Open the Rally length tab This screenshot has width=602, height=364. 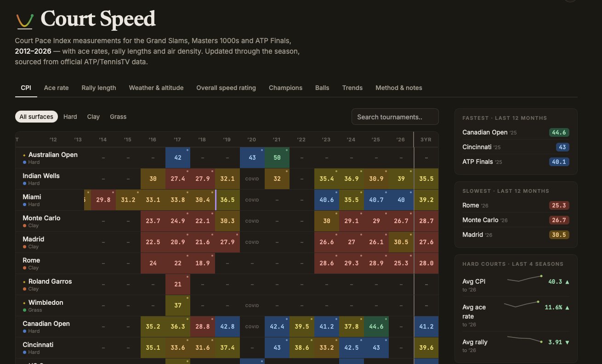(x=99, y=88)
